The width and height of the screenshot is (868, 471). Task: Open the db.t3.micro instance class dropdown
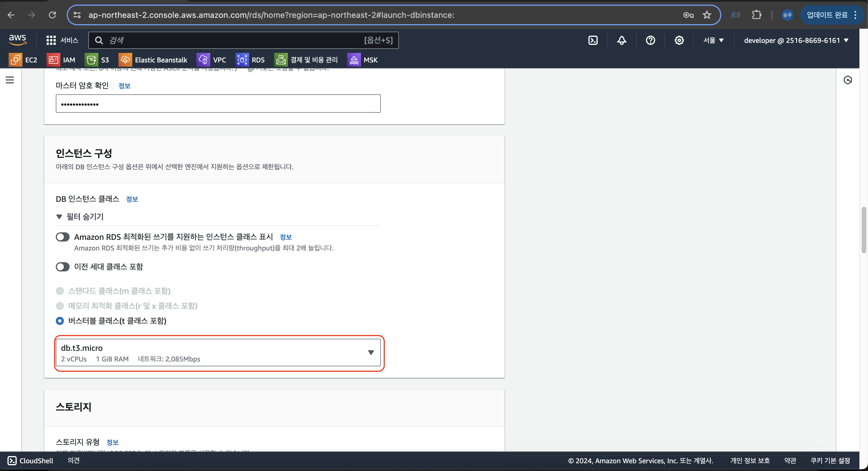pyautogui.click(x=218, y=353)
